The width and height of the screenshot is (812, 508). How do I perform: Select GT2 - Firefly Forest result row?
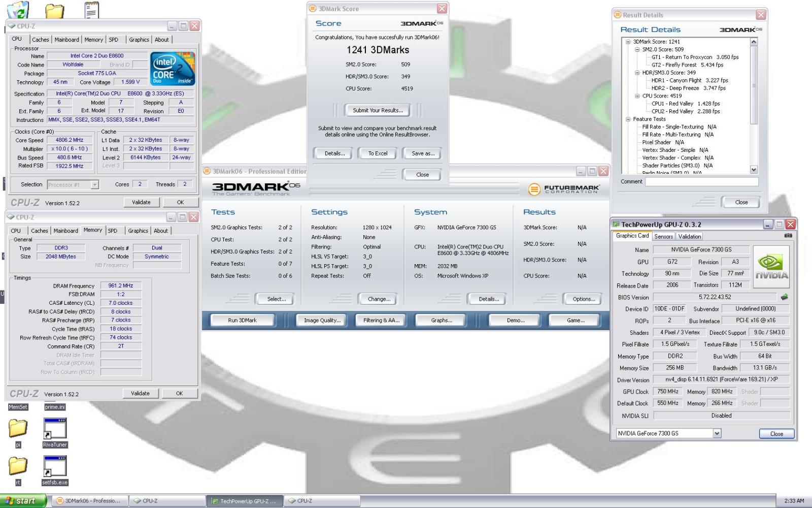pos(687,65)
